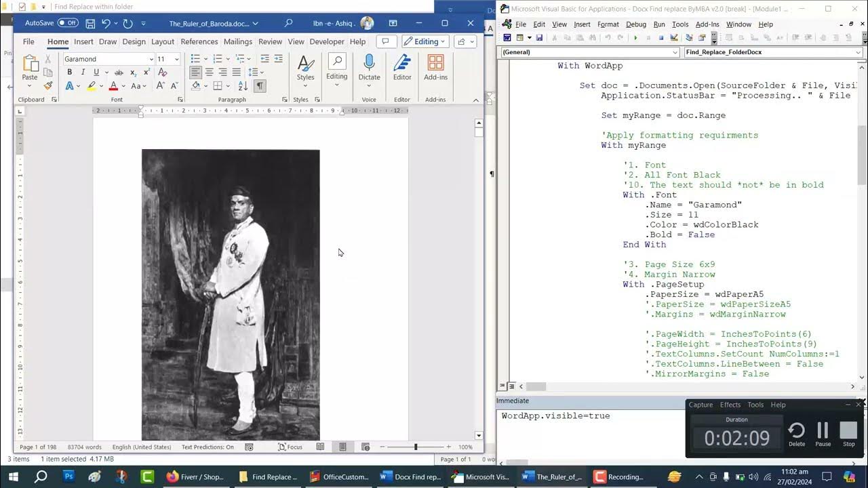This screenshot has height=488, width=868.
Task: Click the View Microsoft Word icon in VBA toolbar
Action: (x=507, y=38)
